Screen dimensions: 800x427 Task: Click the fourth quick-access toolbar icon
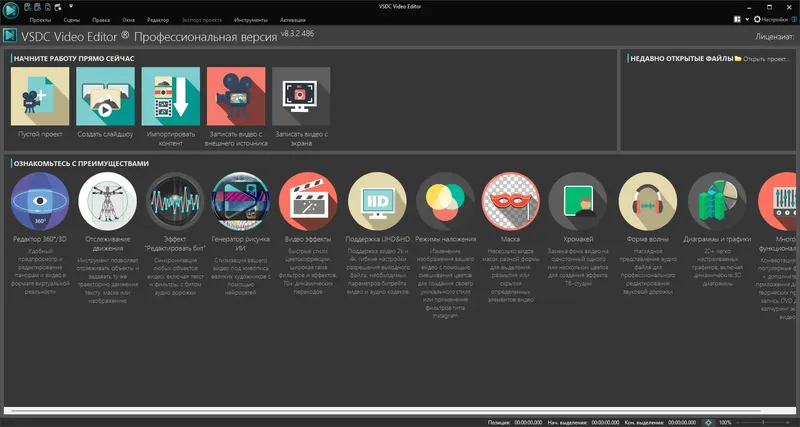click(58, 7)
